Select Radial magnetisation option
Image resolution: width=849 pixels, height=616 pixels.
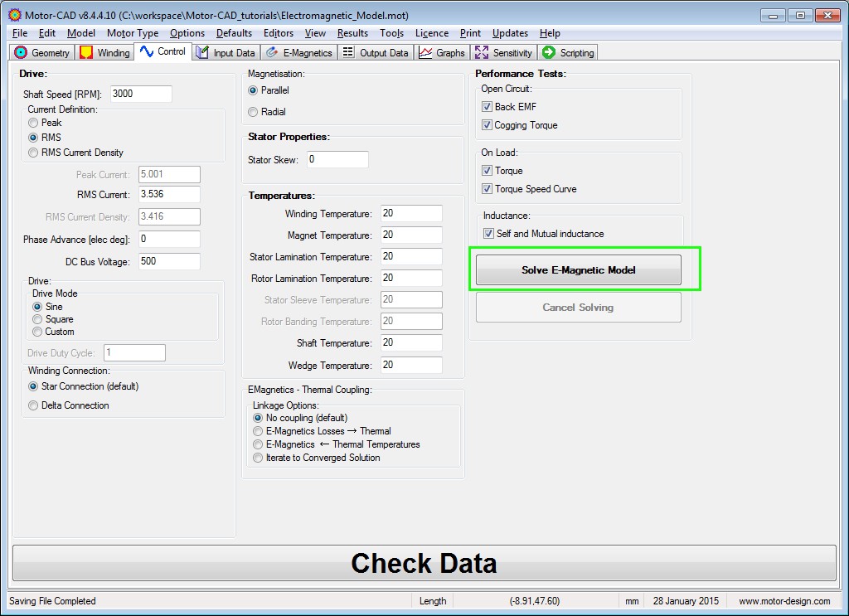[x=254, y=112]
